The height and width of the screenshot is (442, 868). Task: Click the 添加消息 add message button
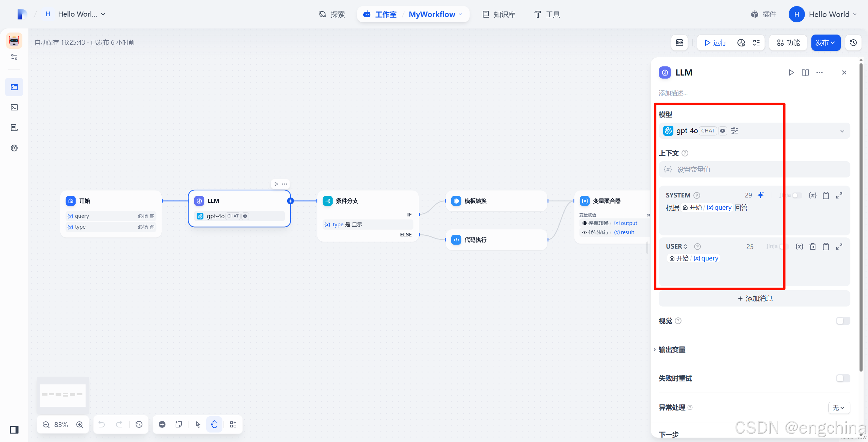(754, 298)
